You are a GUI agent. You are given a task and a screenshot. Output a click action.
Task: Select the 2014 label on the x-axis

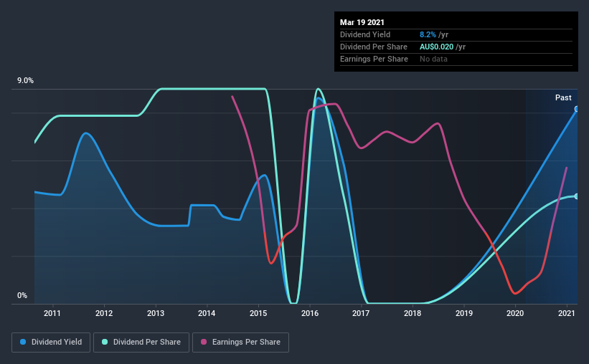[207, 313]
